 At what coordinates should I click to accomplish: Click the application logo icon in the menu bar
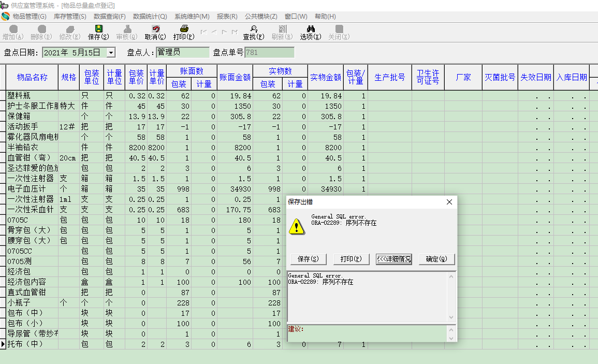[5, 17]
